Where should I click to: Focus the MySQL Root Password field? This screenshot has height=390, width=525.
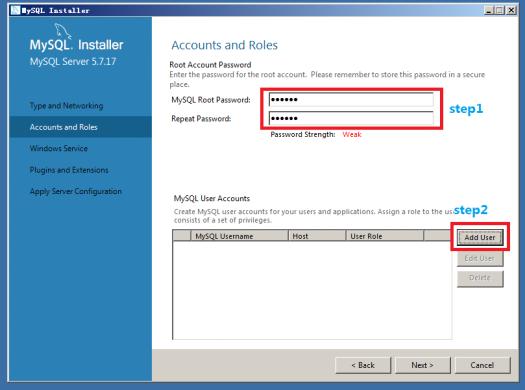pyautogui.click(x=351, y=99)
